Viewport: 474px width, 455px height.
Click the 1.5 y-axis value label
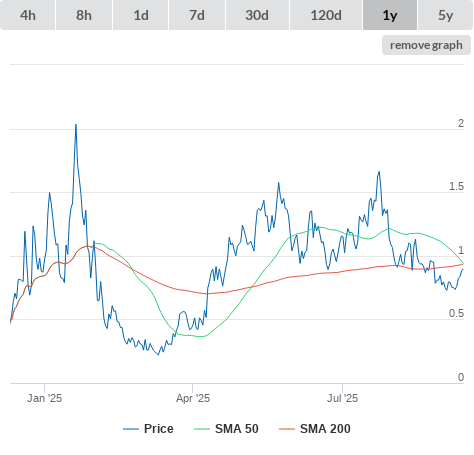[x=456, y=187]
